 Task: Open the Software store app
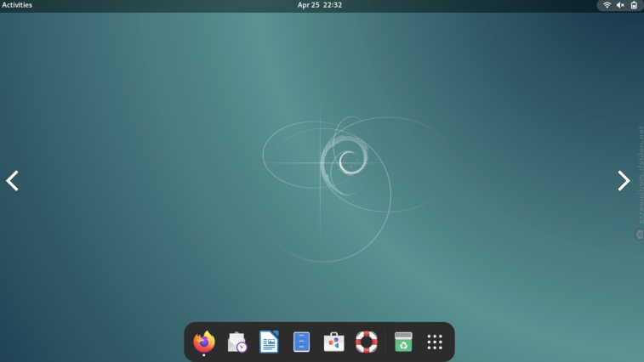pos(334,342)
